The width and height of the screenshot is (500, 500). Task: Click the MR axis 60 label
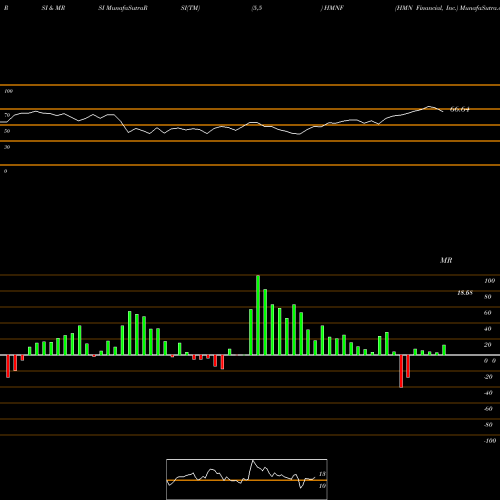point(488,313)
